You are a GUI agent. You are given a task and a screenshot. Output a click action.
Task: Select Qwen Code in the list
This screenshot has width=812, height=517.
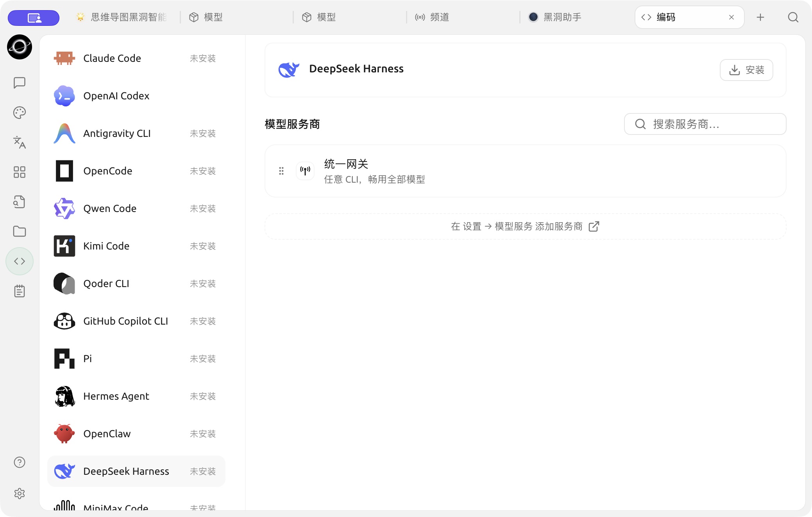136,208
